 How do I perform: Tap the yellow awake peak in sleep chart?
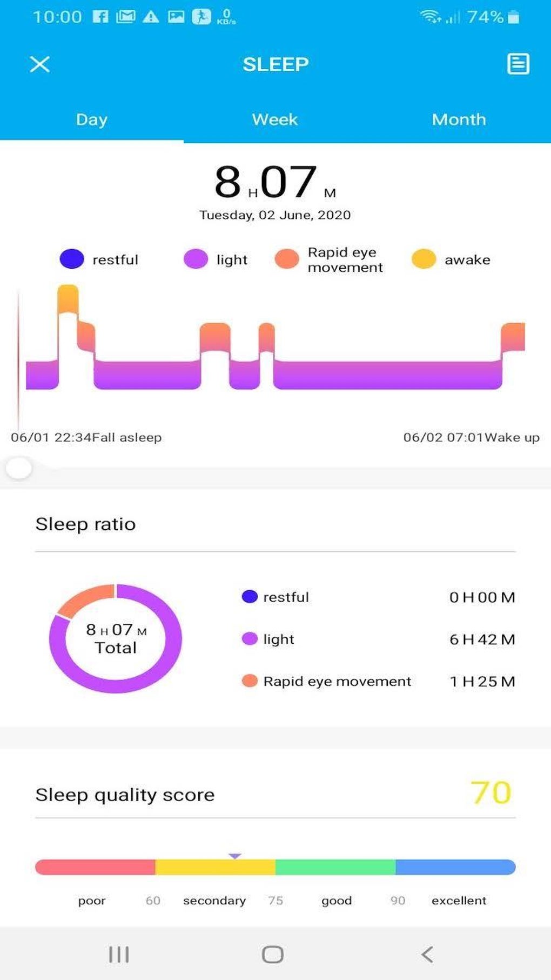click(x=68, y=299)
